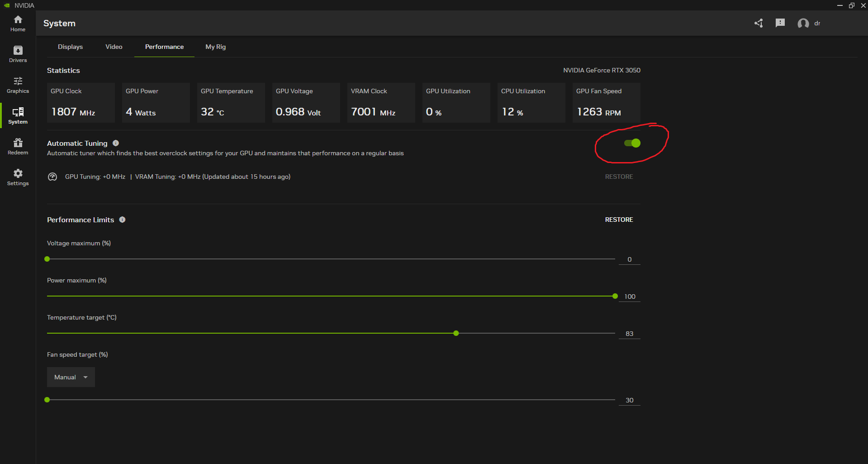Click the GPU Power statistic card
Screen dimensions: 868x464
[x=156, y=103]
